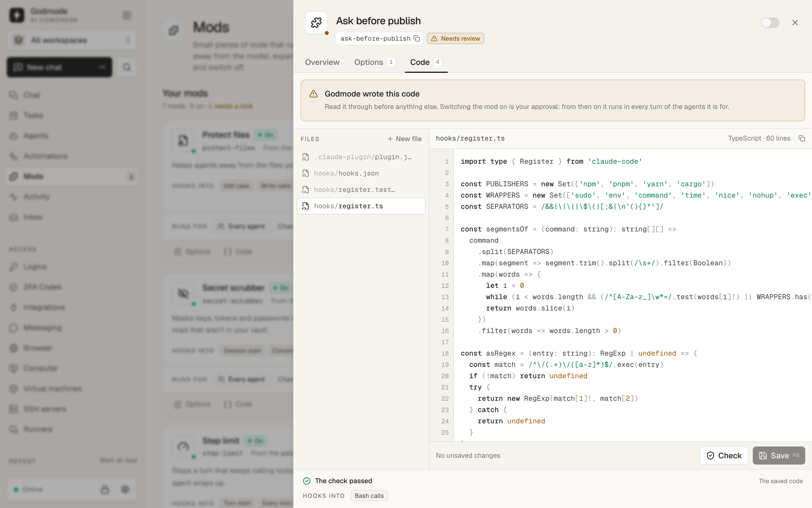The image size is (812, 508).
Task: Click Mark all read in Recent
Action: tap(118, 460)
